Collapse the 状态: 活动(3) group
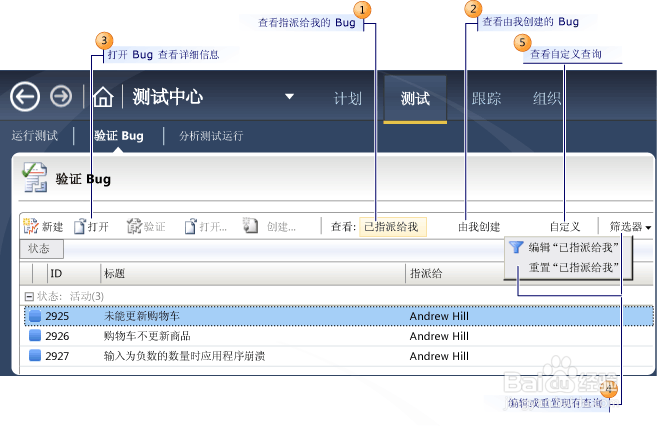Screen dimensions: 657x426 coord(29,297)
